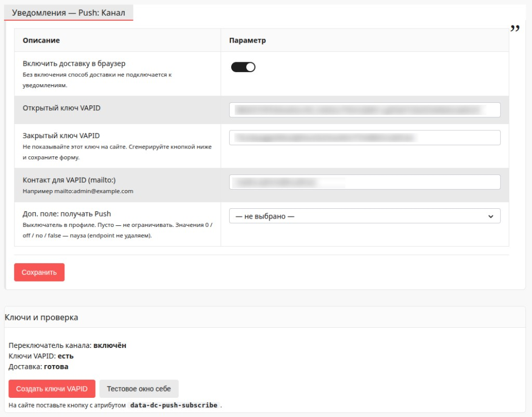
Task: Click the «Доставка: готова» status line
Action: tap(38, 367)
